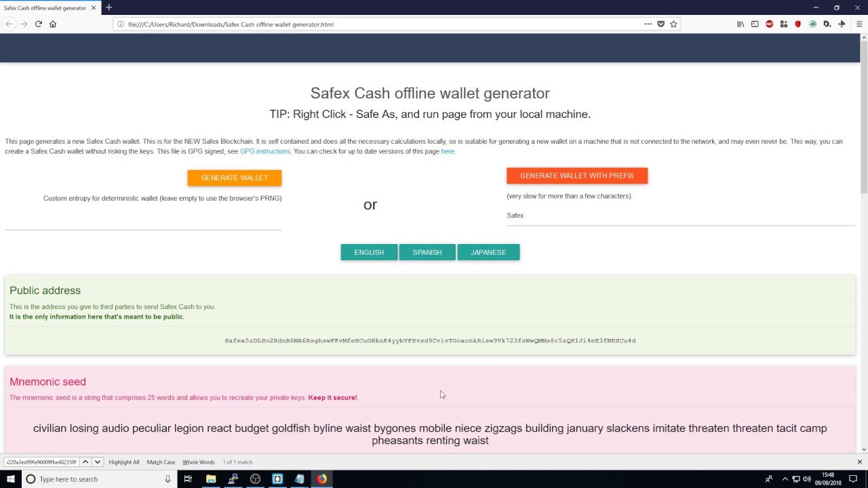Open the Action Center notifications
Screen dimensions: 868x488
853,479
